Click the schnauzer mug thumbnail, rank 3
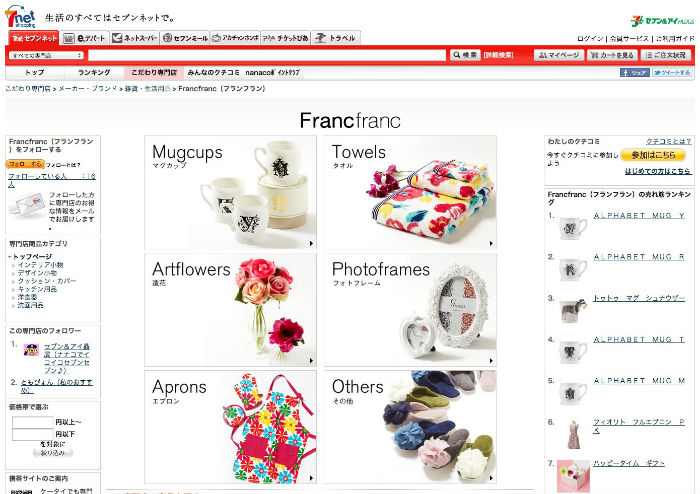 (573, 310)
